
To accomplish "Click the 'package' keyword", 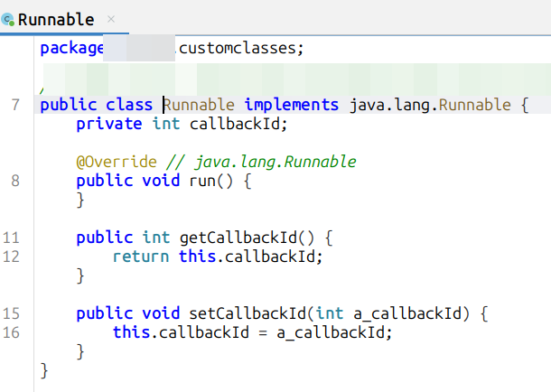I will pos(71,49).
